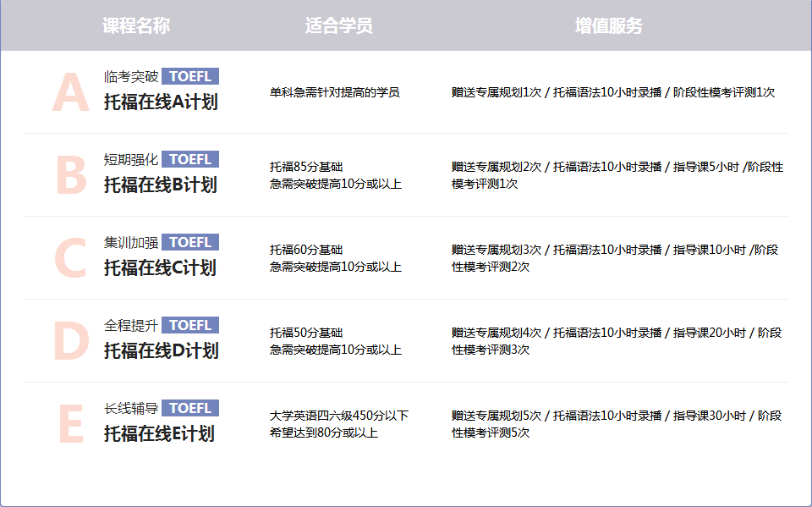Click the large letter B icon
The height and width of the screenshot is (507, 812).
pyautogui.click(x=70, y=175)
